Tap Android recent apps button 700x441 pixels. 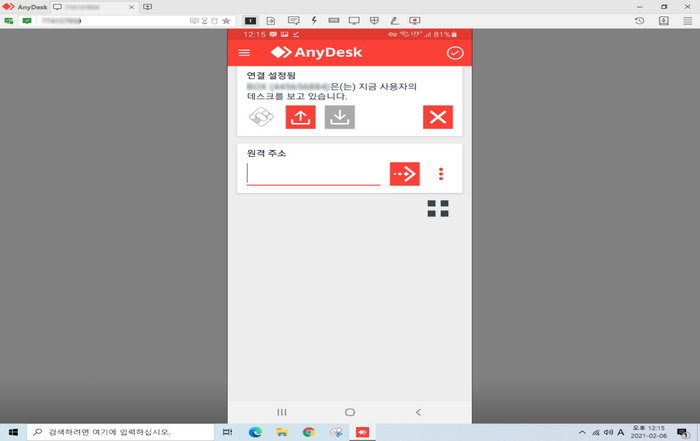282,412
